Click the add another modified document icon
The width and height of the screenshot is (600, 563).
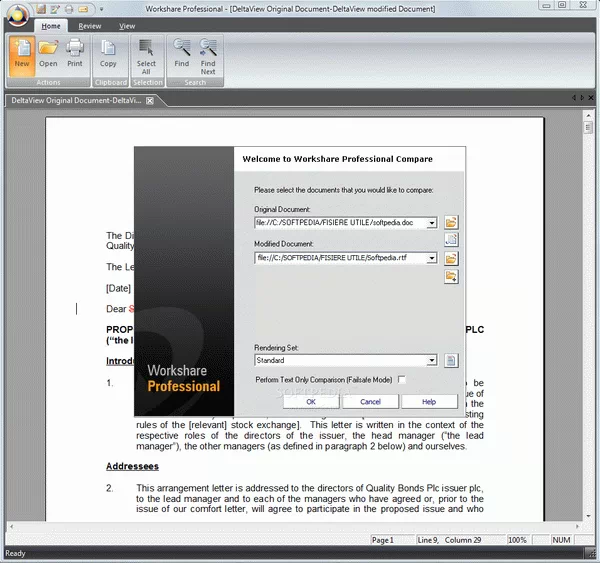[x=451, y=276]
